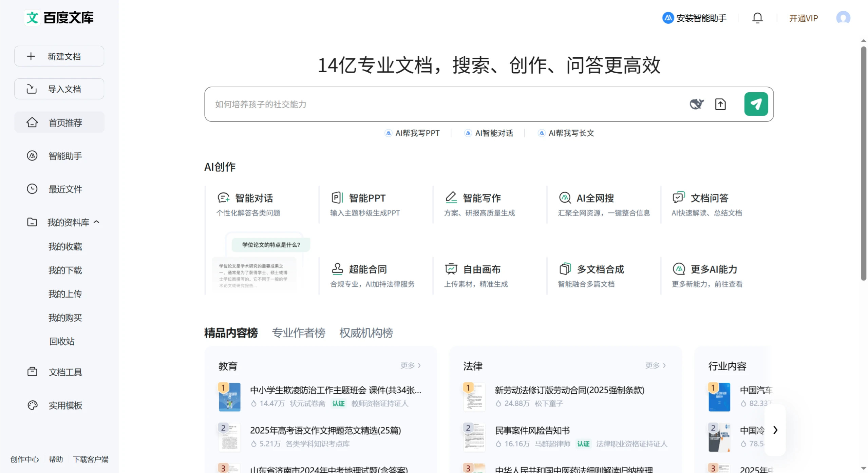Click AI帮我写长文 shortcut
Screen dimensions: 868x473
(566, 133)
